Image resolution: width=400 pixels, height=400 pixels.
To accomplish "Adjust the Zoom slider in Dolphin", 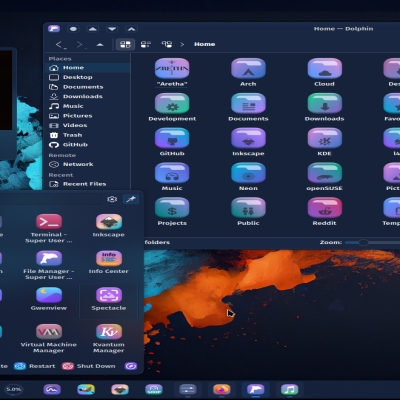I will [372, 242].
